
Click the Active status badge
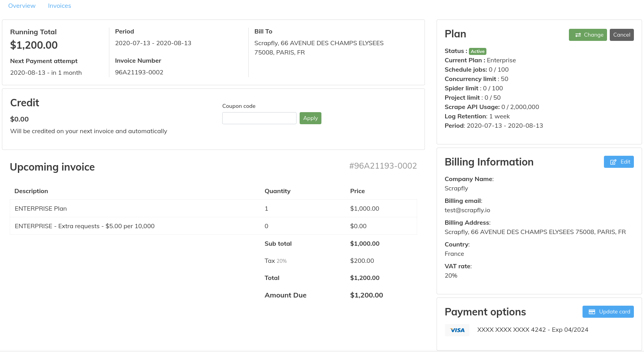(477, 51)
